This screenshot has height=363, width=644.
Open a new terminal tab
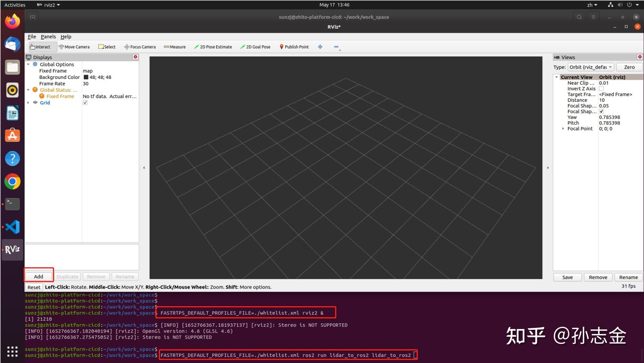33,17
